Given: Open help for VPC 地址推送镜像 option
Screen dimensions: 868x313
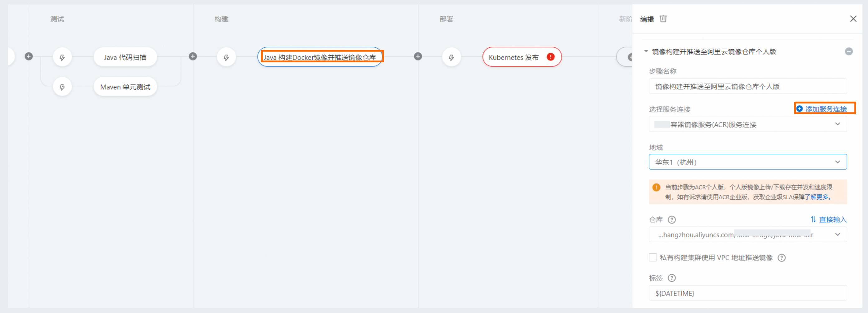Looking at the screenshot, I should [x=782, y=258].
